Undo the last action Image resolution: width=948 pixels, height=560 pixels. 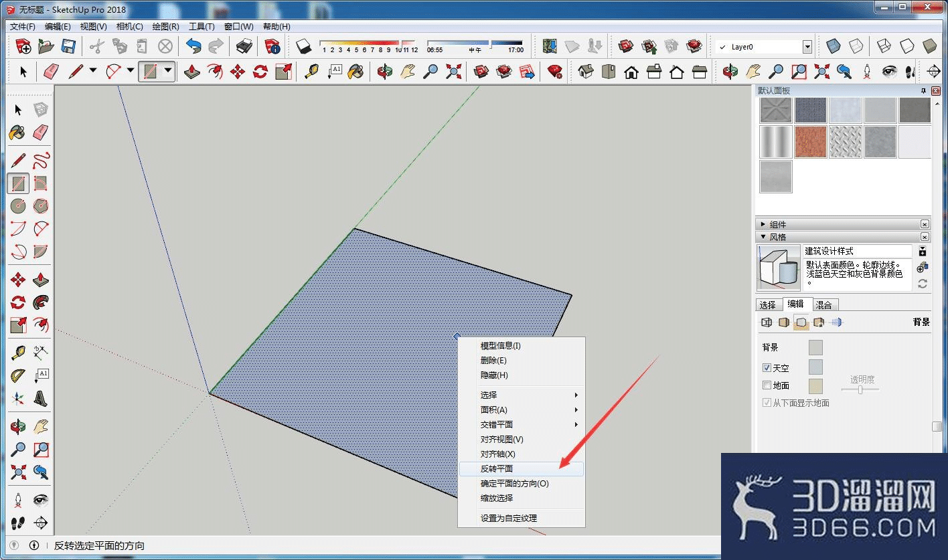tap(193, 46)
